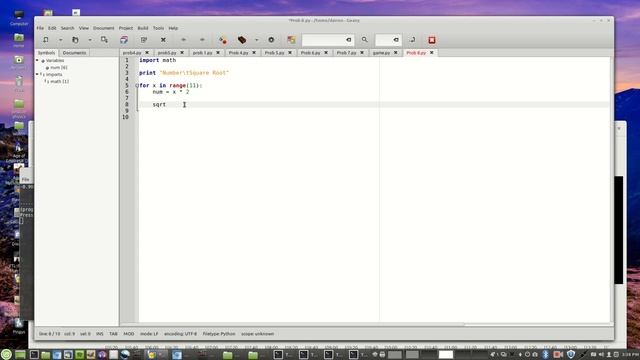640x360 pixels.
Task: Open the Document menu
Action: click(104, 28)
